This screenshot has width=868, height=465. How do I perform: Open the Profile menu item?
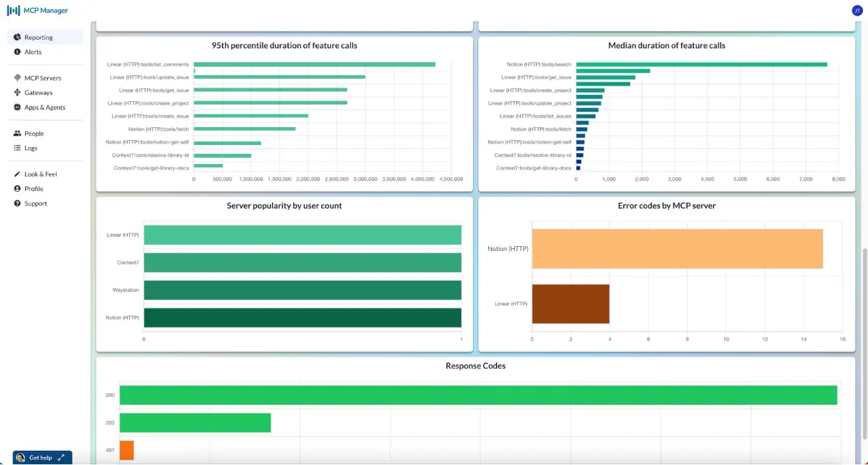[33, 189]
